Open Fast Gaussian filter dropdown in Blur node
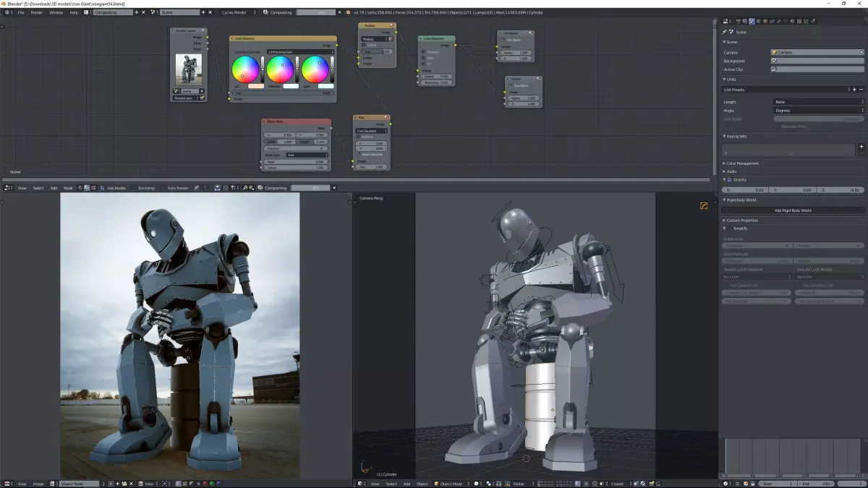 [371, 131]
